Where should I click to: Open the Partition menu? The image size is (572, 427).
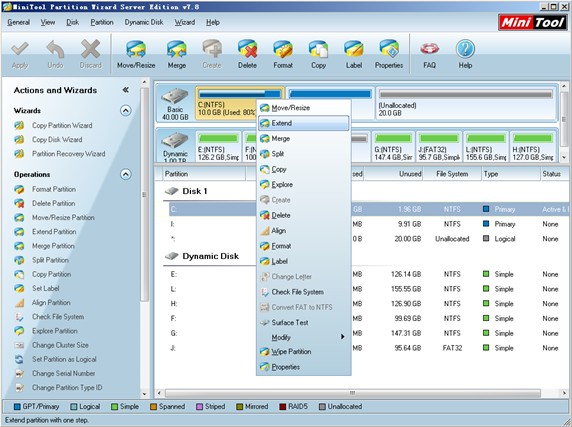[x=102, y=22]
